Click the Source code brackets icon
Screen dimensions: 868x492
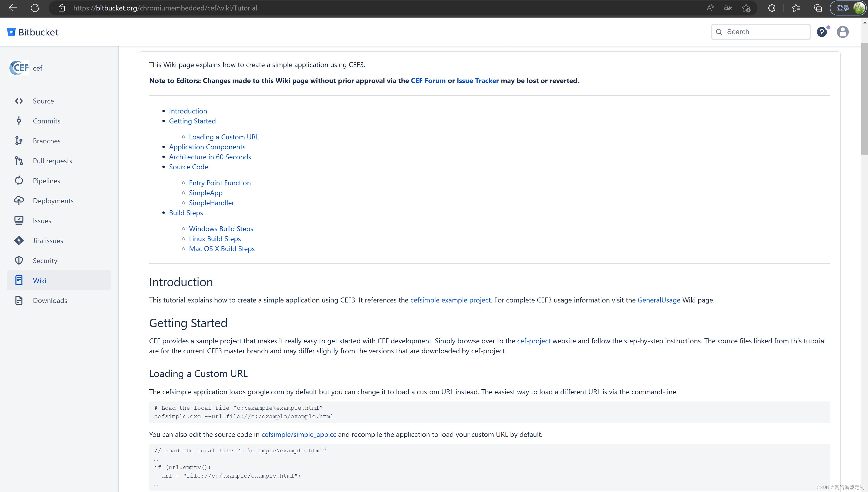(19, 101)
